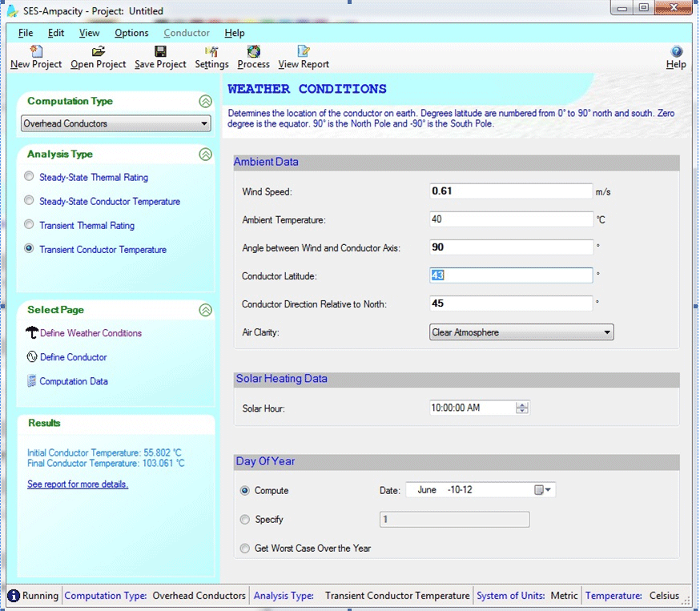Open the Air Clarity Clear Atmosphere dropdown
Screen dimensions: 700x611
coord(521,332)
